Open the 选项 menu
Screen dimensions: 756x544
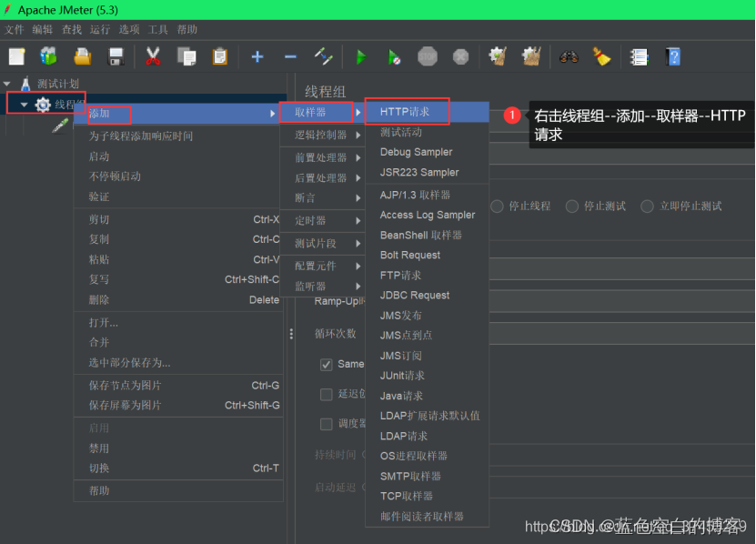tap(129, 30)
